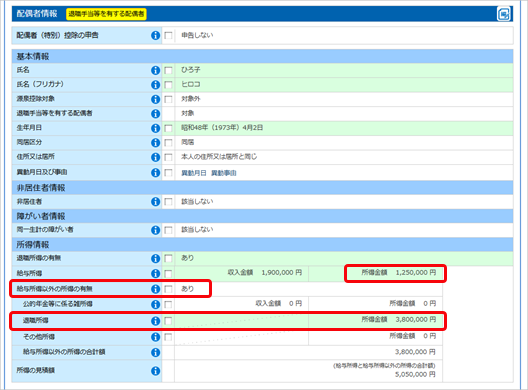Tick the 氏名（フリガナ） checkbox
The width and height of the screenshot is (528, 390).
tap(168, 85)
